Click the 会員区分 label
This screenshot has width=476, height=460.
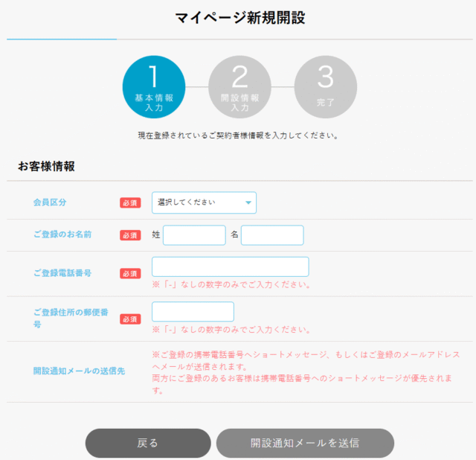(x=50, y=202)
